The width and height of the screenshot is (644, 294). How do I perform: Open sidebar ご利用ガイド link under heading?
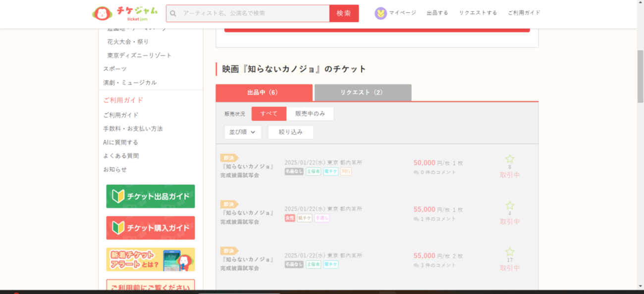tap(121, 115)
